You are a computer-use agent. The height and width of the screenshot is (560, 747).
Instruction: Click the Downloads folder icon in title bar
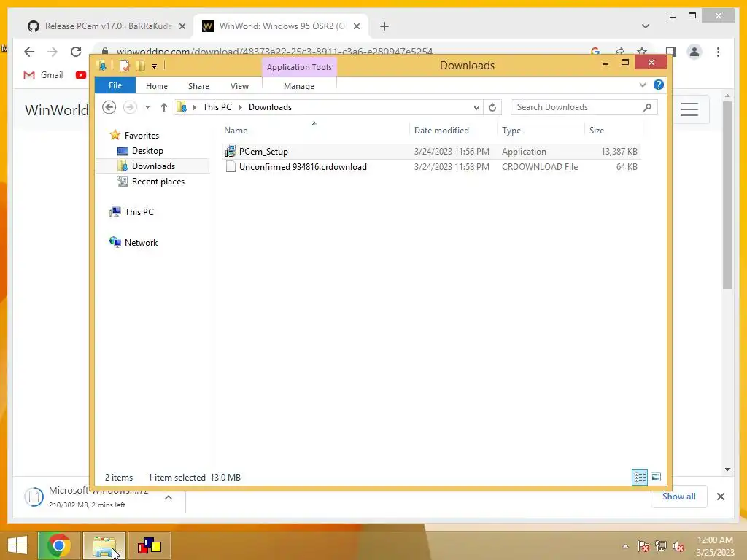[x=101, y=66]
